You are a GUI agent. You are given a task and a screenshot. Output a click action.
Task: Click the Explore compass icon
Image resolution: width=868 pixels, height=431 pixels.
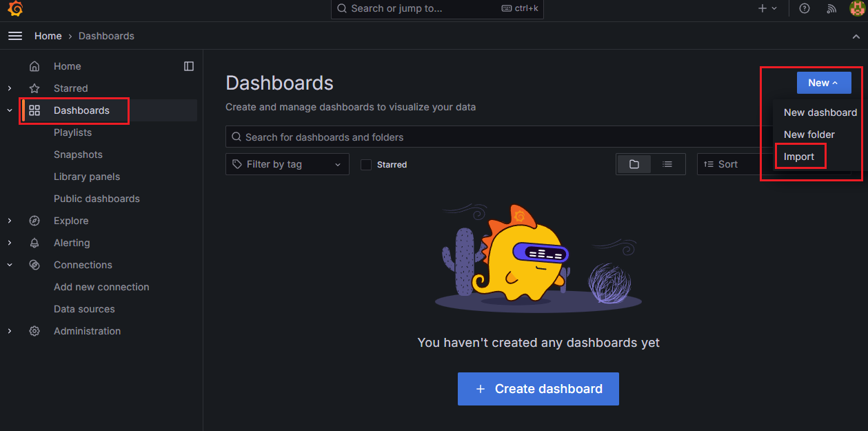pyautogui.click(x=34, y=221)
